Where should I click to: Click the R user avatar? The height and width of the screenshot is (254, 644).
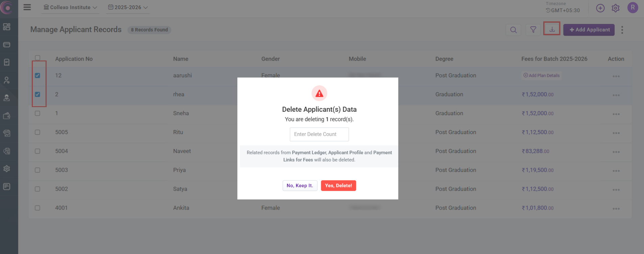633,7
